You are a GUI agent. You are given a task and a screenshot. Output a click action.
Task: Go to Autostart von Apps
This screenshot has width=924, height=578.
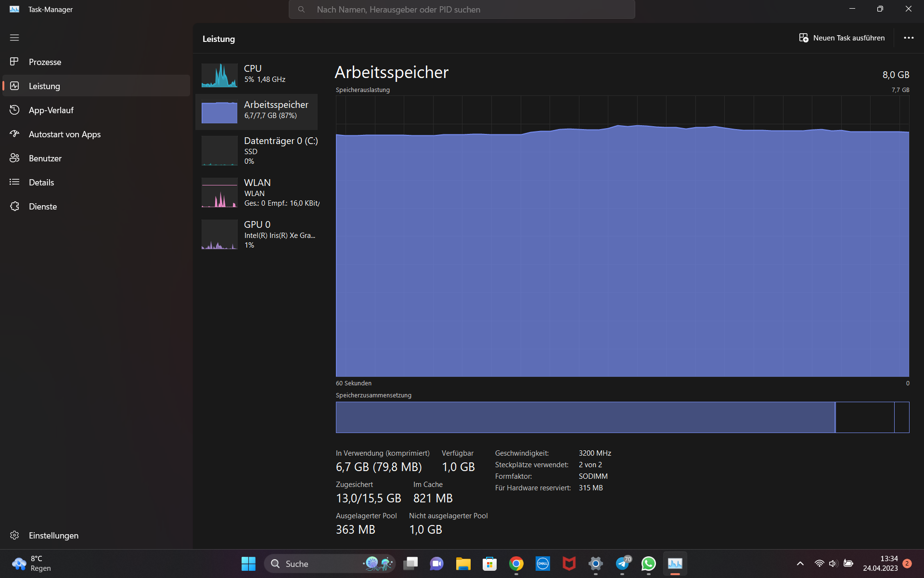point(64,134)
